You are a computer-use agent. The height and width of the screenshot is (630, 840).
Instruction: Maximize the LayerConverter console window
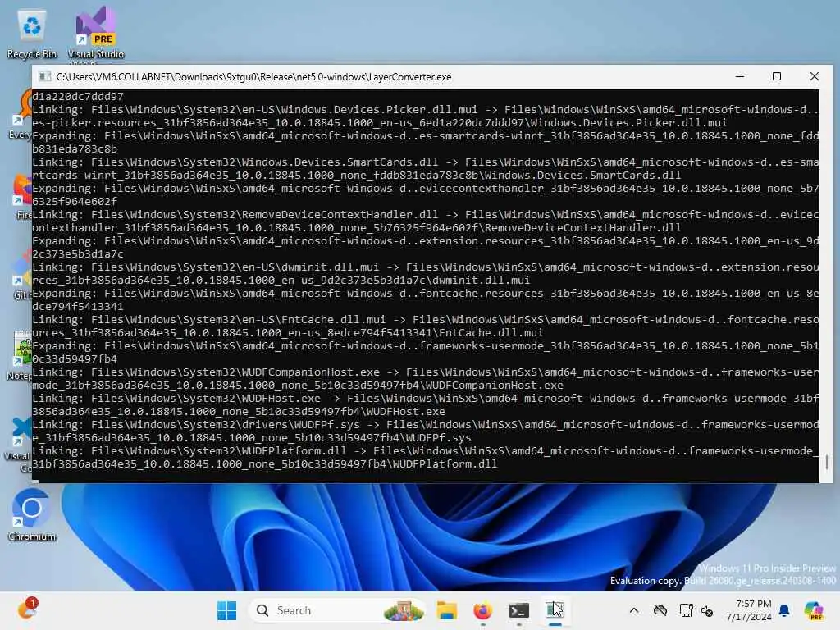777,76
